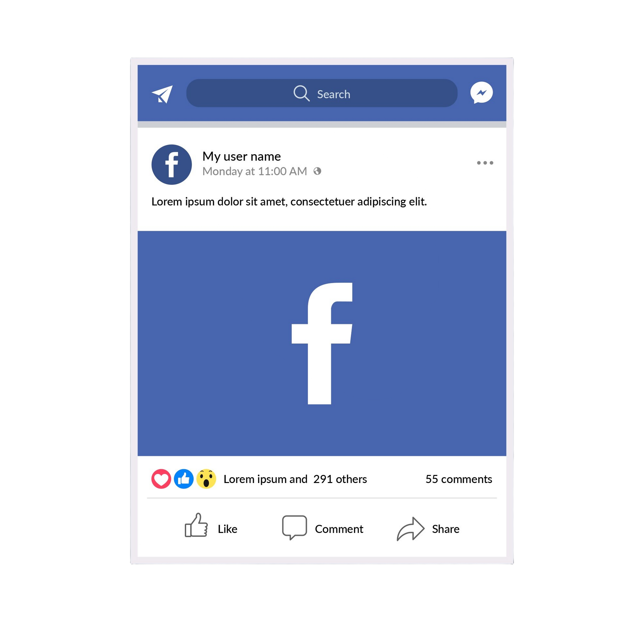Click the globe privacy icon
Screen dimensions: 644x644
(x=317, y=171)
